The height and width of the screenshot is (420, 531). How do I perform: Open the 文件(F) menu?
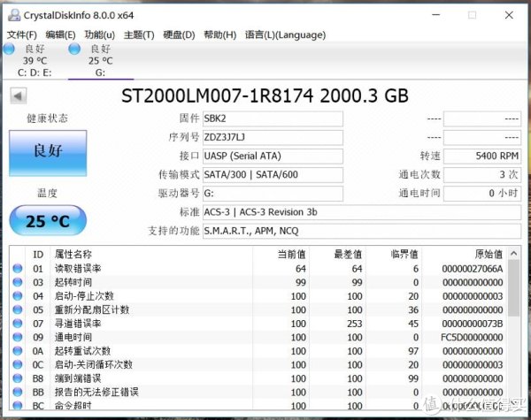[x=22, y=34]
